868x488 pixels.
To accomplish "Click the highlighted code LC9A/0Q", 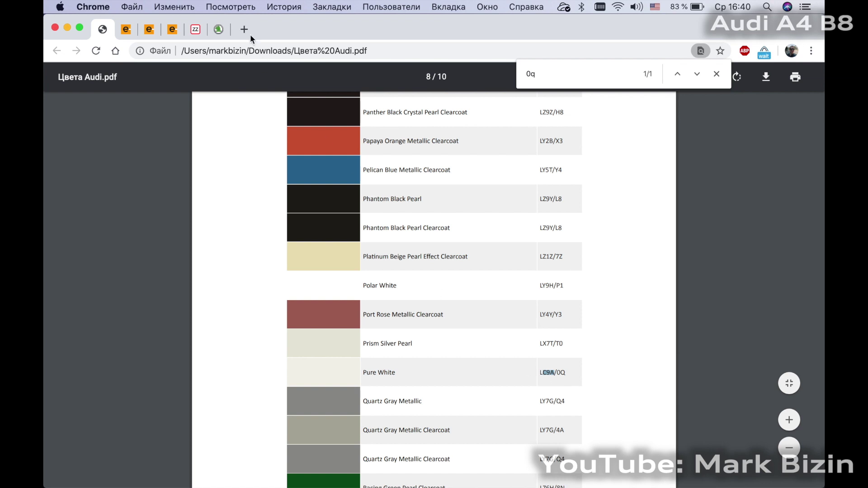I will [x=552, y=372].
